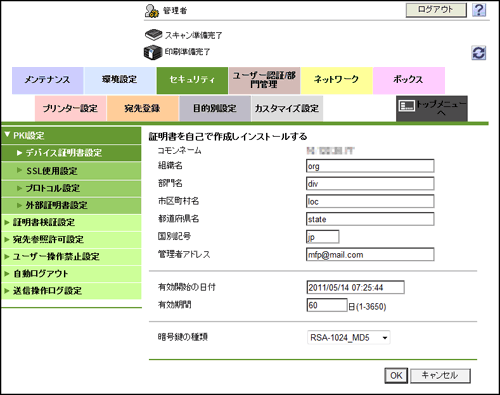Select 外部証明書設定 in the sidebar
The width and height of the screenshot is (500, 395).
pyautogui.click(x=71, y=205)
